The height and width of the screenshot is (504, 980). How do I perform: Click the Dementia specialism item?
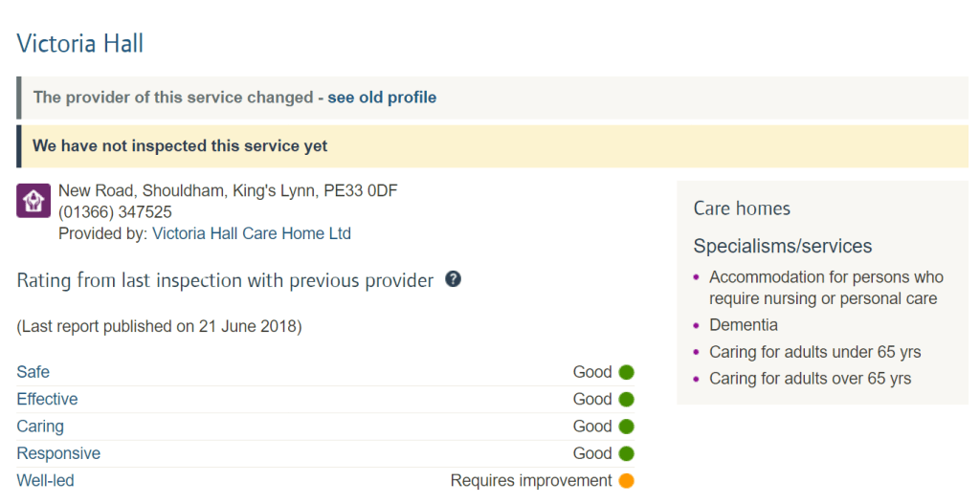point(744,325)
